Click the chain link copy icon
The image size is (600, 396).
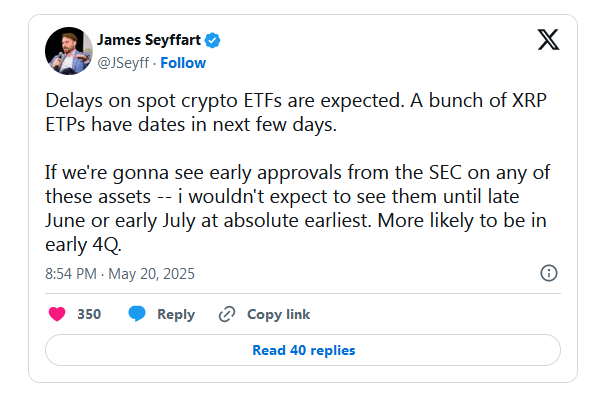(x=227, y=314)
